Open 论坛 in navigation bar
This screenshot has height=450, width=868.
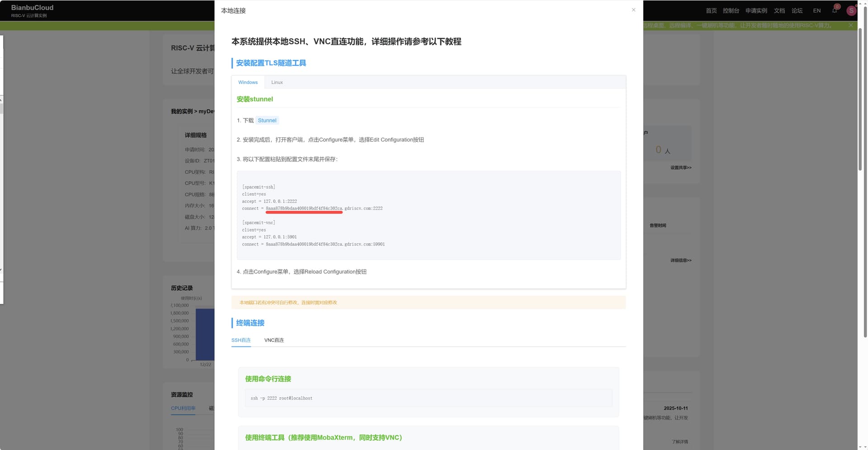[x=797, y=11]
